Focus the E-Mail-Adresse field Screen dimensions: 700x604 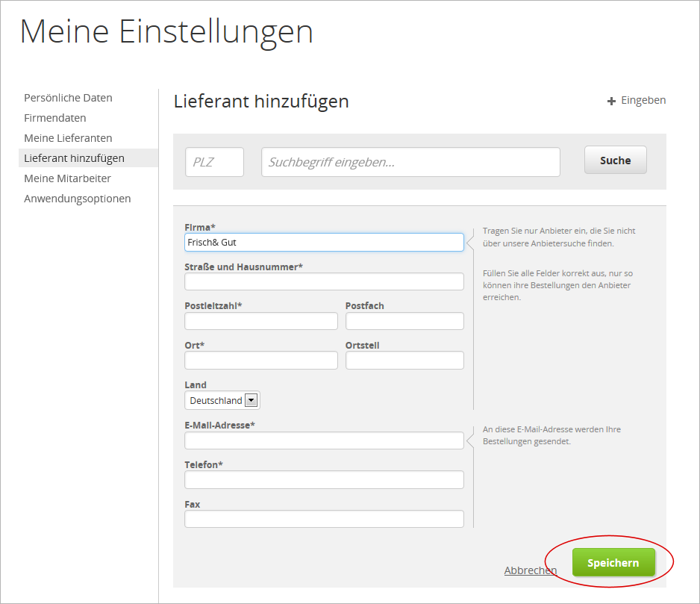324,440
